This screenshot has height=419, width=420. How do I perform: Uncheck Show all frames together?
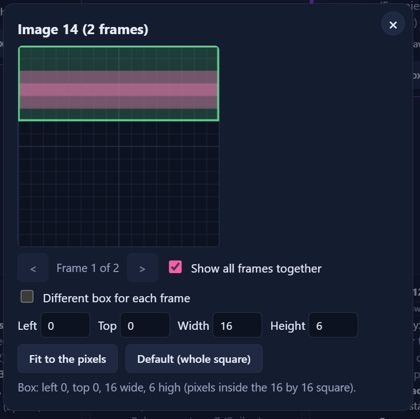175,267
